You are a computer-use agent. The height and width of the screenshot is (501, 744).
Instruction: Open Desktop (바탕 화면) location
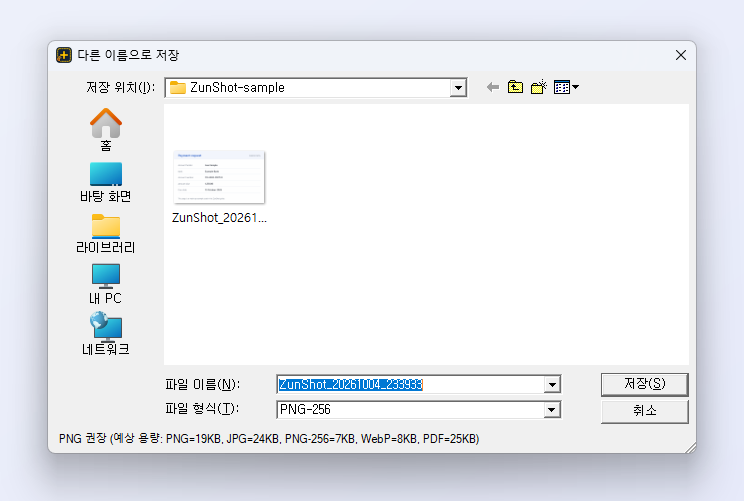[106, 182]
